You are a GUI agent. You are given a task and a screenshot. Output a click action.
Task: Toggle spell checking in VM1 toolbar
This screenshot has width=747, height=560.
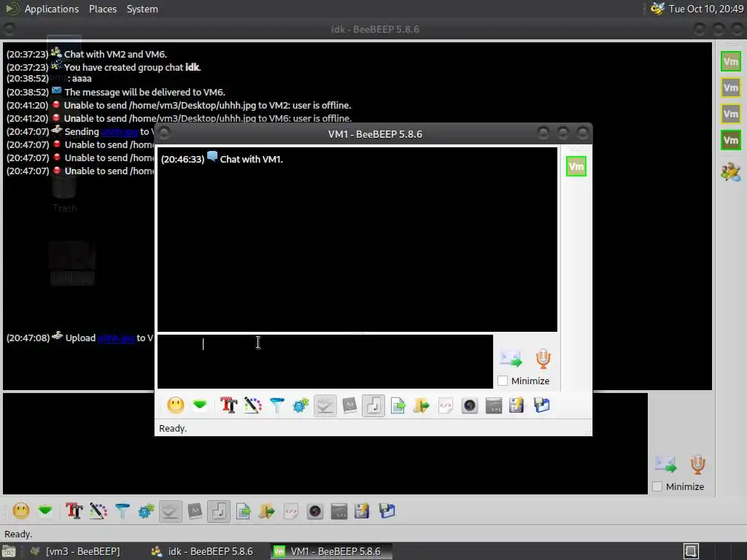pyautogui.click(x=325, y=405)
